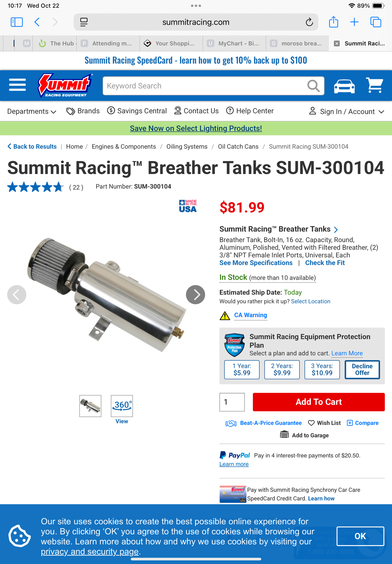Open Savings Central menu item
Image resolution: width=392 pixels, height=564 pixels.
point(137,111)
